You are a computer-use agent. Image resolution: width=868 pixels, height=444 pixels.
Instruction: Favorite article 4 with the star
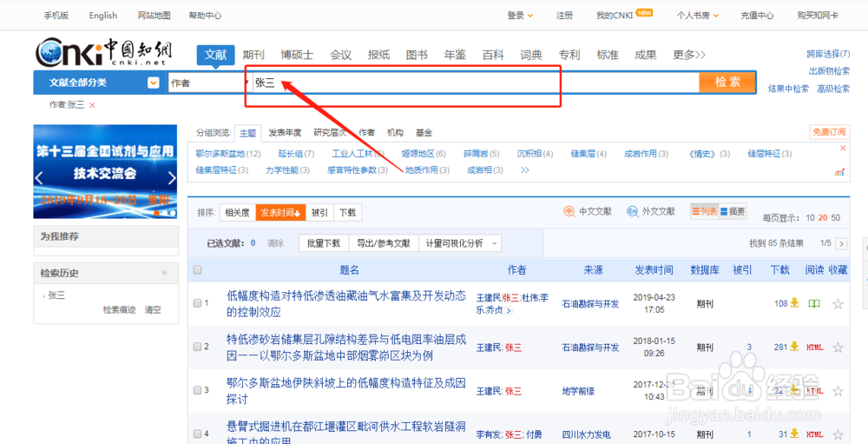tap(838, 434)
